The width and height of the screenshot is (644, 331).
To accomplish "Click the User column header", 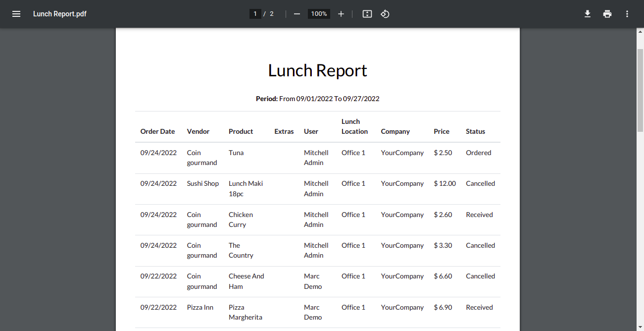I will (x=311, y=131).
